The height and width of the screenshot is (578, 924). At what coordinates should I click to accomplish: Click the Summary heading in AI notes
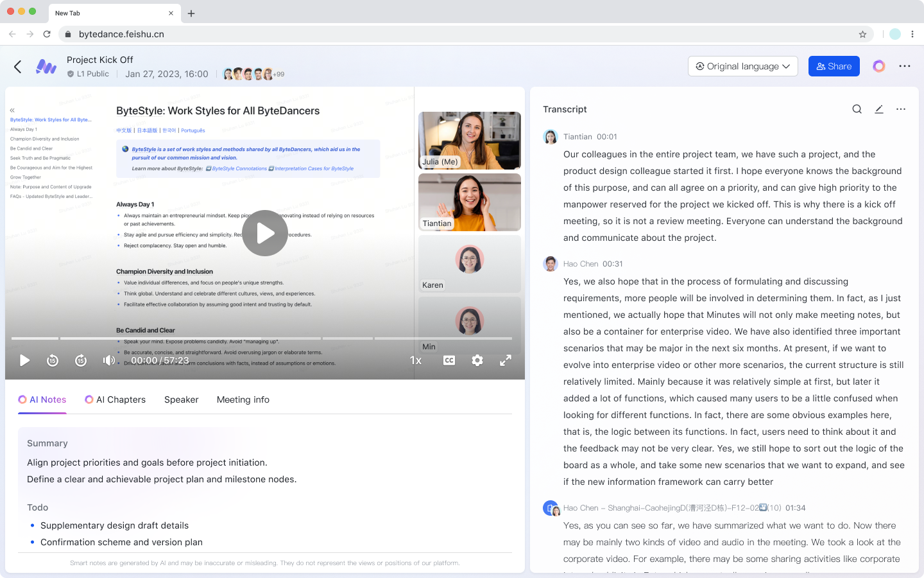coord(47,443)
